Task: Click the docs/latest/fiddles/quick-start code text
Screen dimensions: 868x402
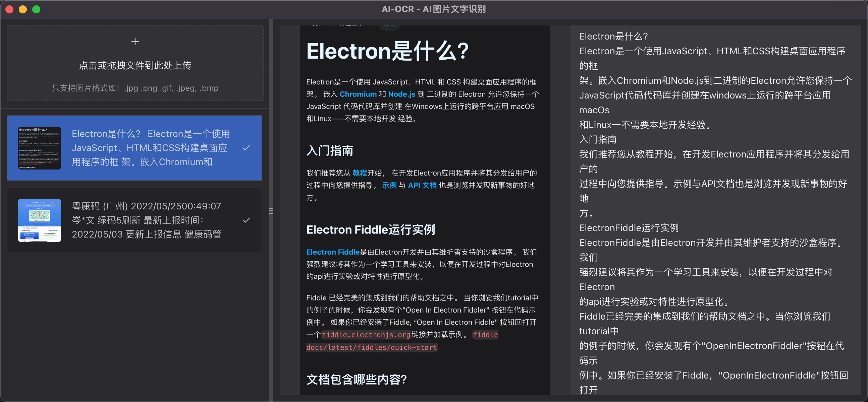Action: pyautogui.click(x=372, y=347)
